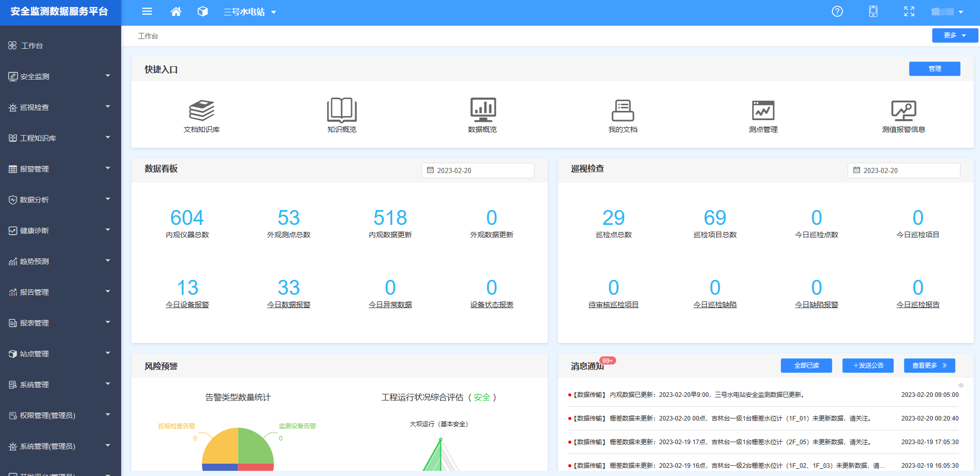
Task: Expand 权限管理(管理员) menu arrow
Action: (108, 414)
